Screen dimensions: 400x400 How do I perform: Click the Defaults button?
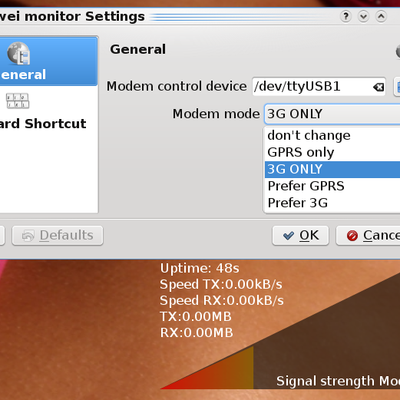coord(58,236)
